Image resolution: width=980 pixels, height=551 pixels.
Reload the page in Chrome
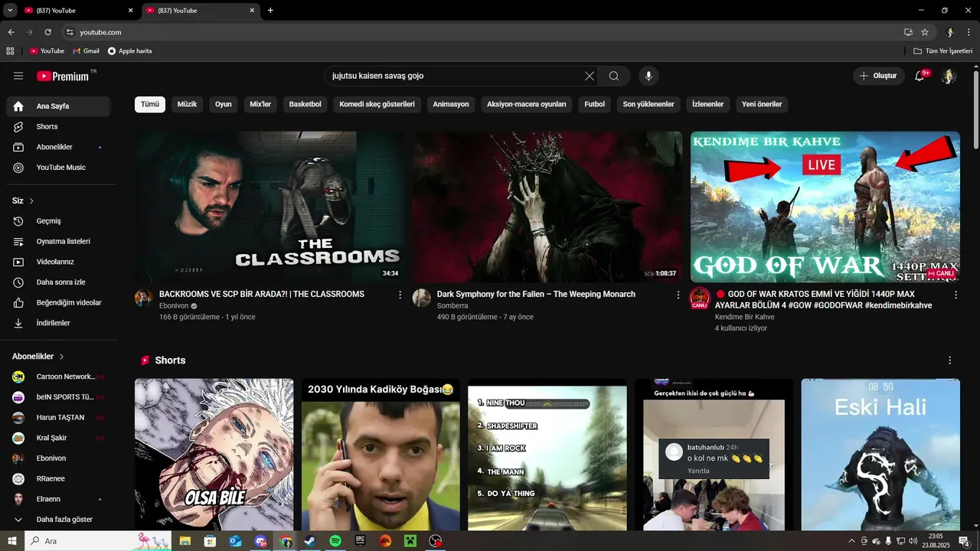[x=47, y=32]
